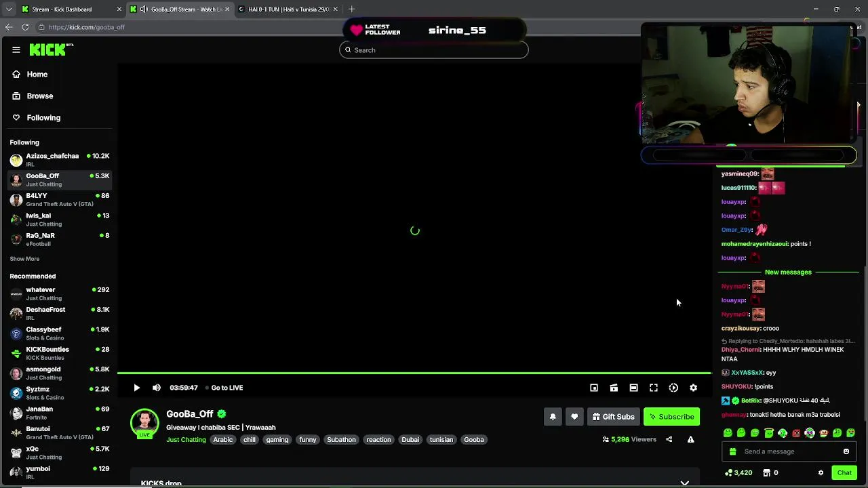Image resolution: width=868 pixels, height=488 pixels.
Task: Mute the stream volume speaker icon
Action: [x=157, y=388]
